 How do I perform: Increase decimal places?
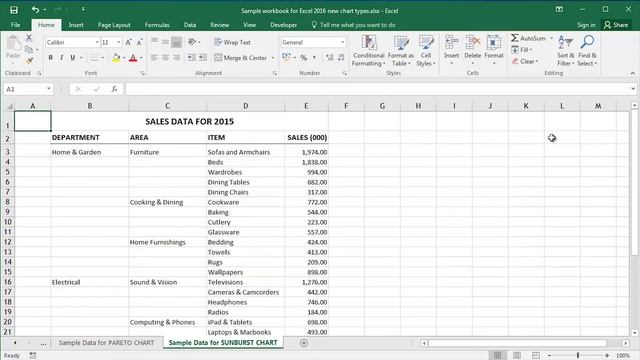click(329, 58)
